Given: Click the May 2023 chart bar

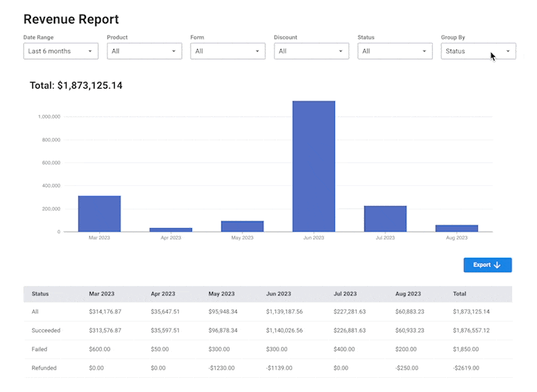Looking at the screenshot, I should coord(242,226).
